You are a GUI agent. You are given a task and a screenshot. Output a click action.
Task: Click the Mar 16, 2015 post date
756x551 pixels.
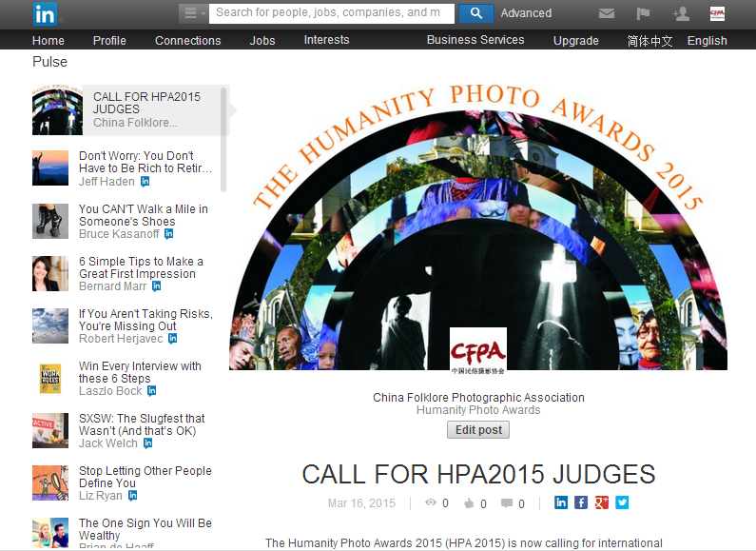361,503
